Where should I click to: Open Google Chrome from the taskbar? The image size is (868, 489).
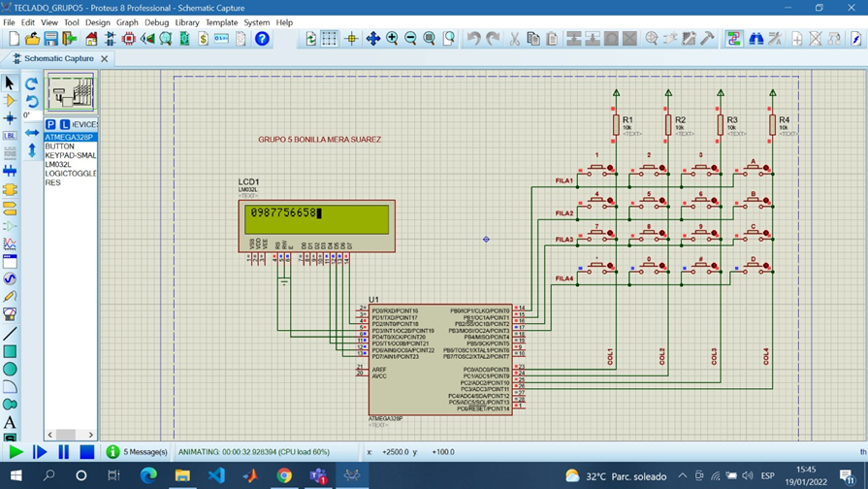[284, 475]
